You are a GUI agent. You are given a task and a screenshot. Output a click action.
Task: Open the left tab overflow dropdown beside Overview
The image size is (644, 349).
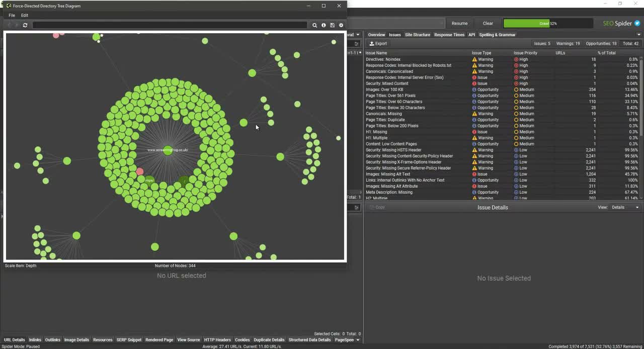(x=358, y=35)
